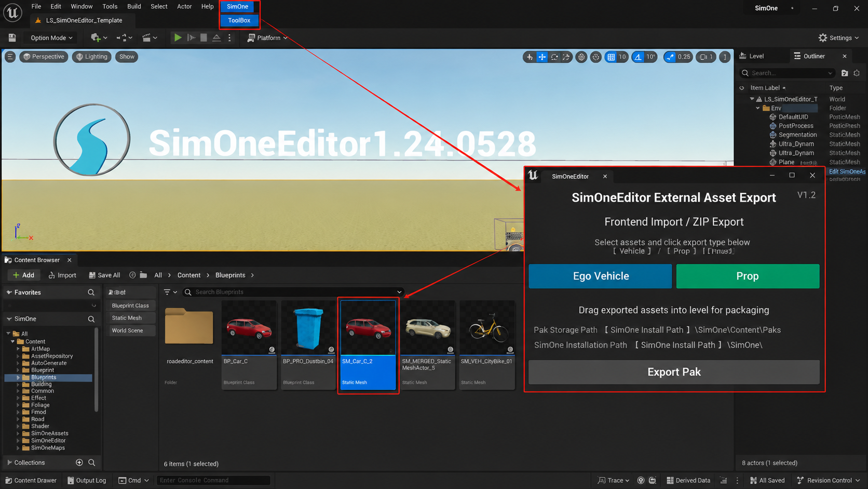Image resolution: width=868 pixels, height=489 pixels.
Task: Enable the Blueprint Class filter
Action: click(130, 306)
